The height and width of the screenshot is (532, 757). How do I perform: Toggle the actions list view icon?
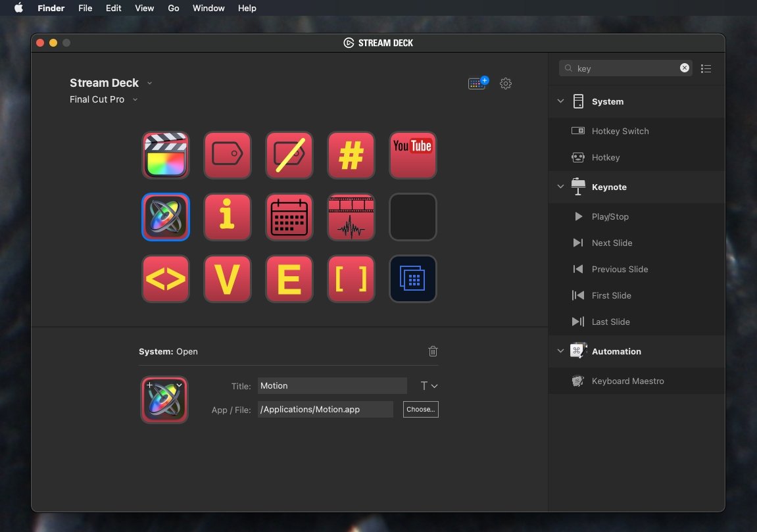coord(706,68)
